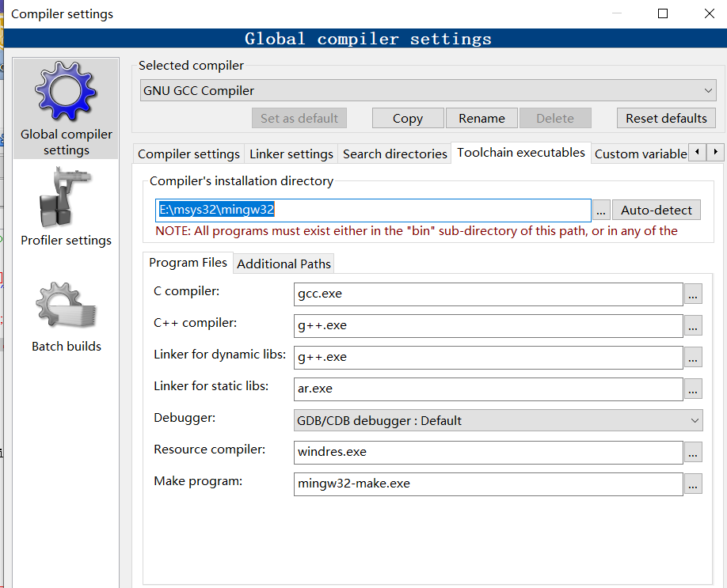Open the Search directories tab
Image resolution: width=727 pixels, height=588 pixels.
[394, 153]
